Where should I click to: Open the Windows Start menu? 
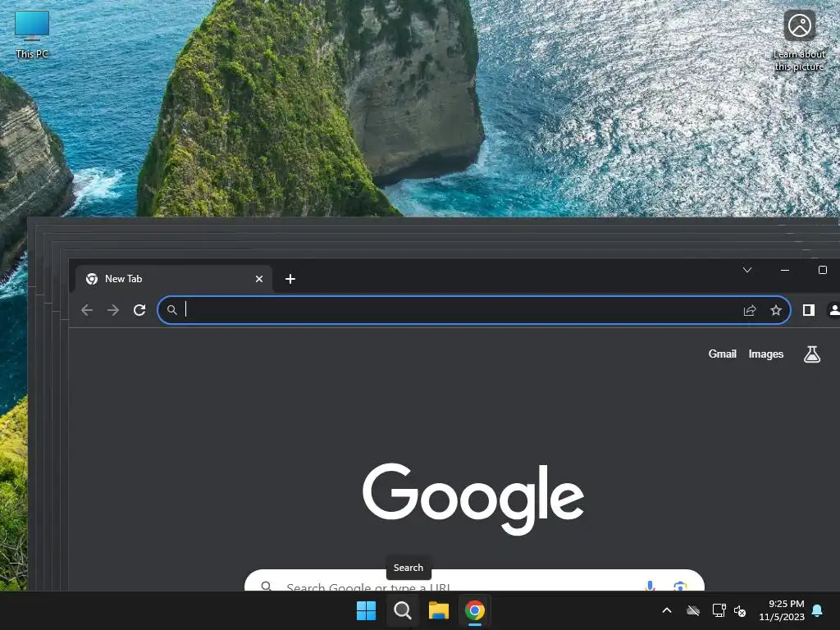367,610
